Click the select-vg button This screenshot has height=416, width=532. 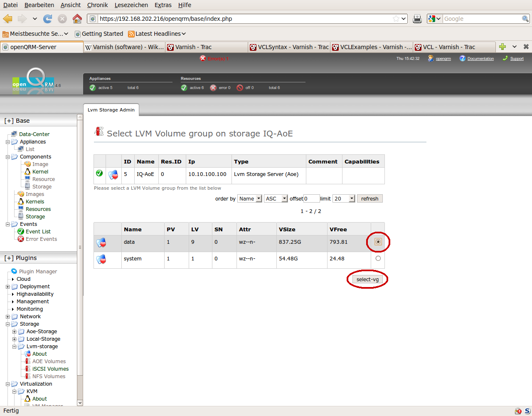pos(367,280)
